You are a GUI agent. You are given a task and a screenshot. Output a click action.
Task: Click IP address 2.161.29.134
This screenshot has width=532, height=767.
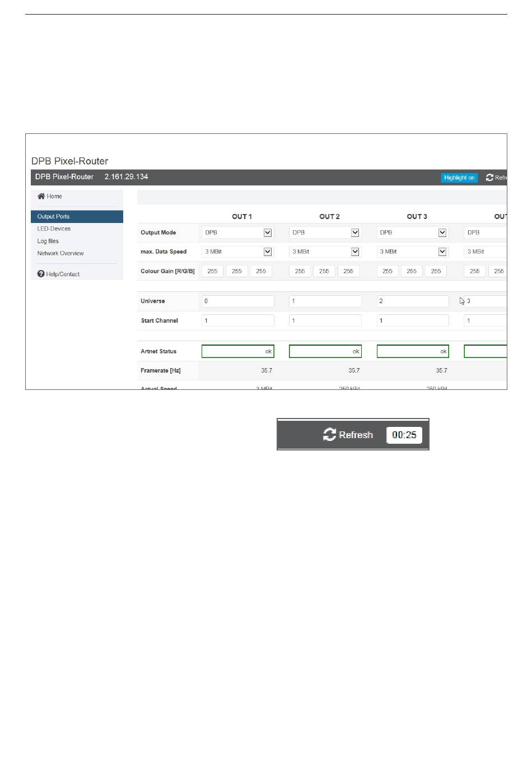126,176
